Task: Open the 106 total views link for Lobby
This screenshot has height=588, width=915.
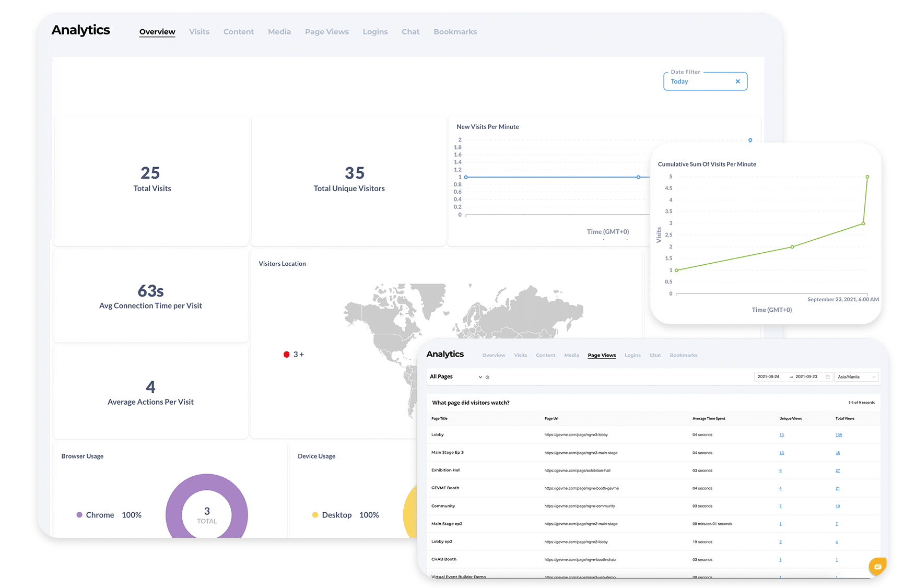Action: [x=838, y=434]
